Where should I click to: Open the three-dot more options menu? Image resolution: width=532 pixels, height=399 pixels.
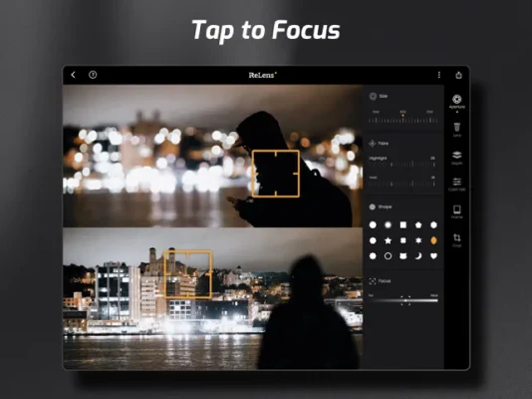tap(439, 75)
